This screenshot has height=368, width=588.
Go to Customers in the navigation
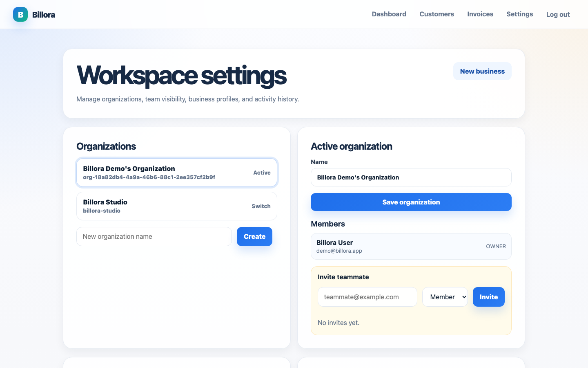click(x=437, y=14)
